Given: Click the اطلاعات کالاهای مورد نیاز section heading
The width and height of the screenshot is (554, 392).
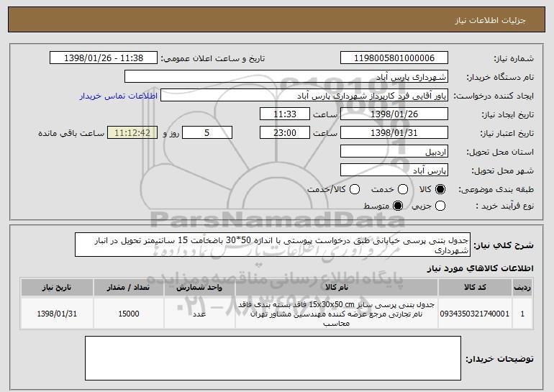Looking at the screenshot, I should (x=480, y=268).
